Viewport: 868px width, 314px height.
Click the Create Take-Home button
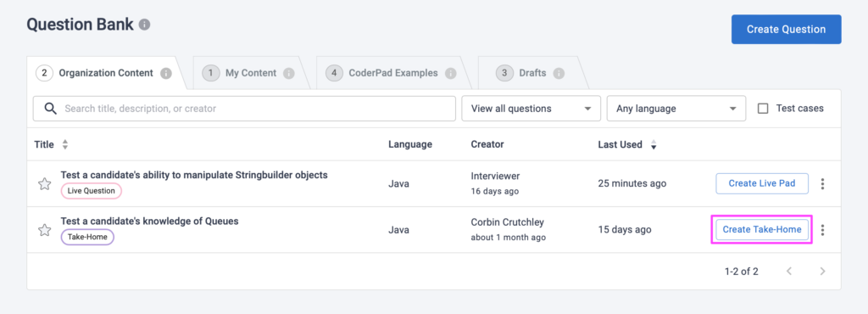pyautogui.click(x=762, y=229)
